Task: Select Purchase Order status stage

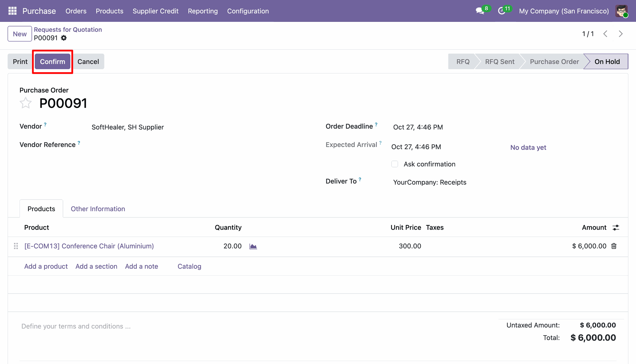Action: tap(554, 62)
